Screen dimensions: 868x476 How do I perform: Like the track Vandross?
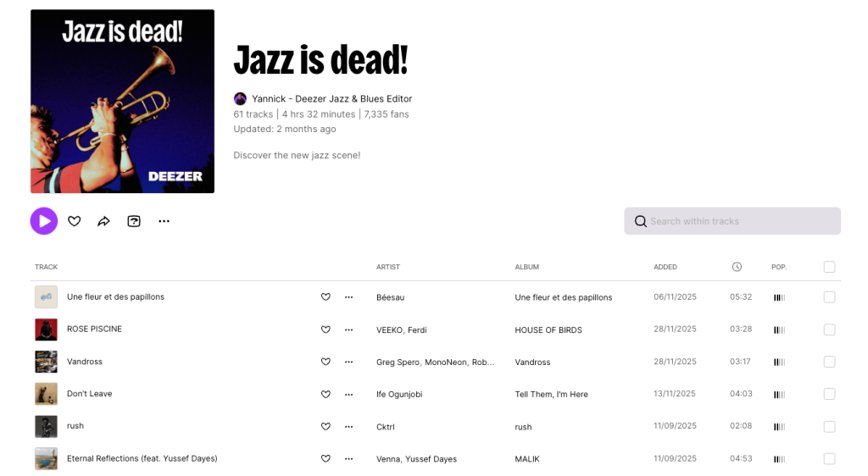325,362
